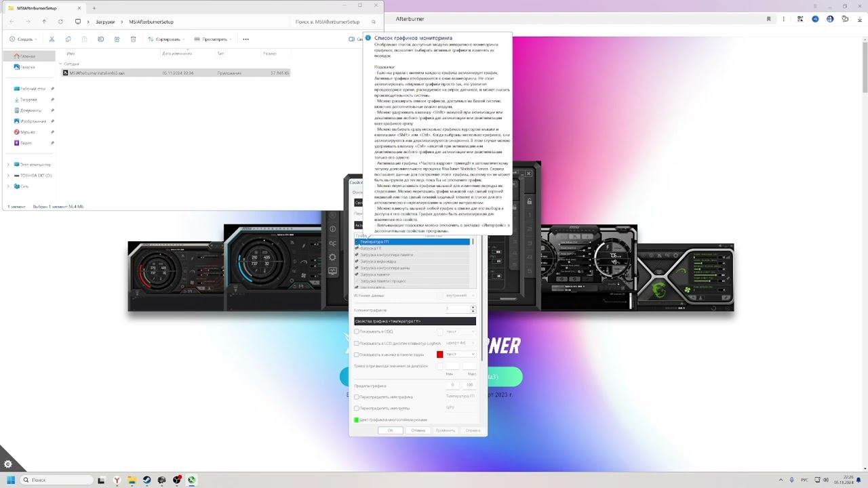This screenshot has width=868, height=488.
Task: Expand 'Сеть' in Explorer sidebar
Action: point(8,186)
